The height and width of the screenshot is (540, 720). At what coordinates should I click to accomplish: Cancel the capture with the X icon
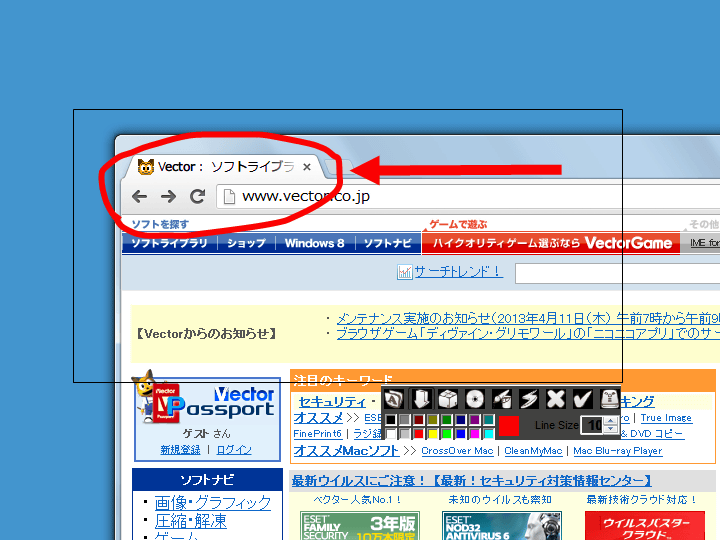click(556, 399)
